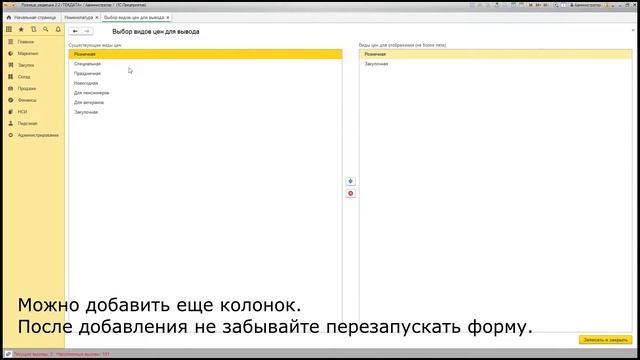Open search magnifier icon in tools panel
640x360 pixels.
46,29
